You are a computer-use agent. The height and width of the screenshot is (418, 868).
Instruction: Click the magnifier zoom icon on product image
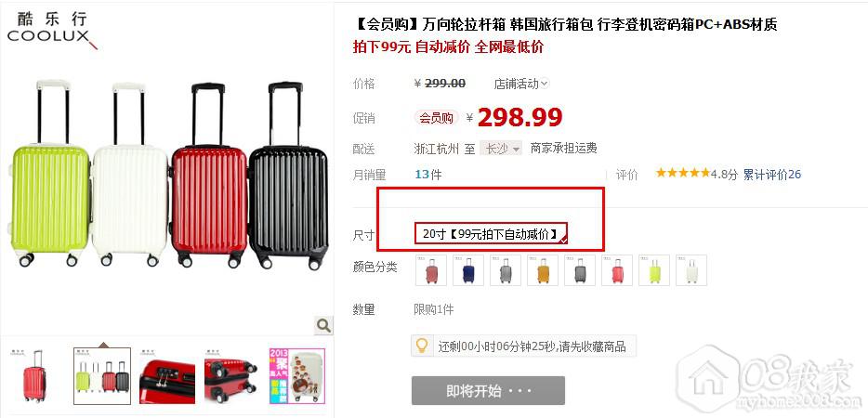point(323,325)
